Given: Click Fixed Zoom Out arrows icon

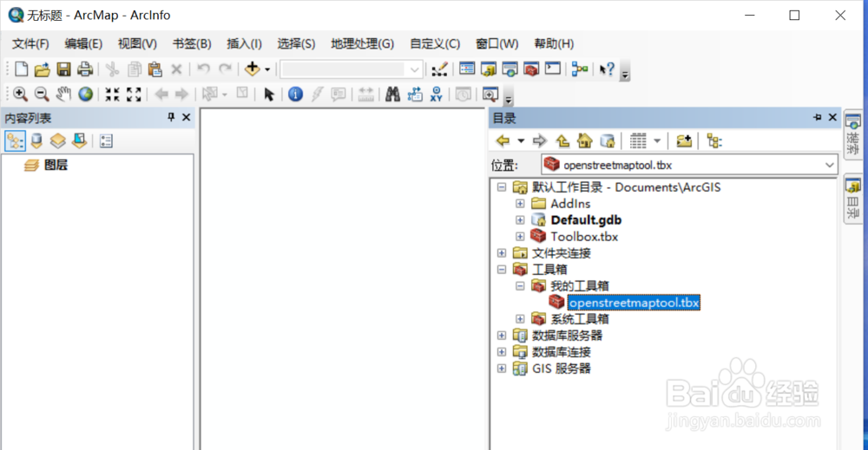Looking at the screenshot, I should tap(134, 94).
